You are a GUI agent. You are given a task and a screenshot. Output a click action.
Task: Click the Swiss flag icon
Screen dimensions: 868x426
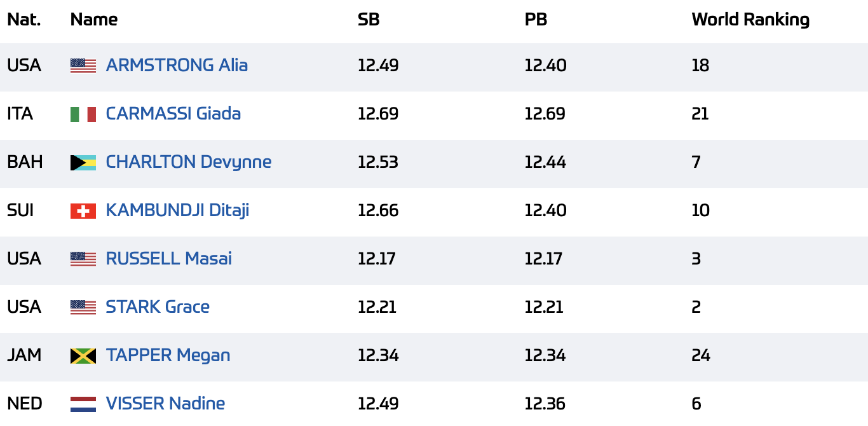(83, 211)
